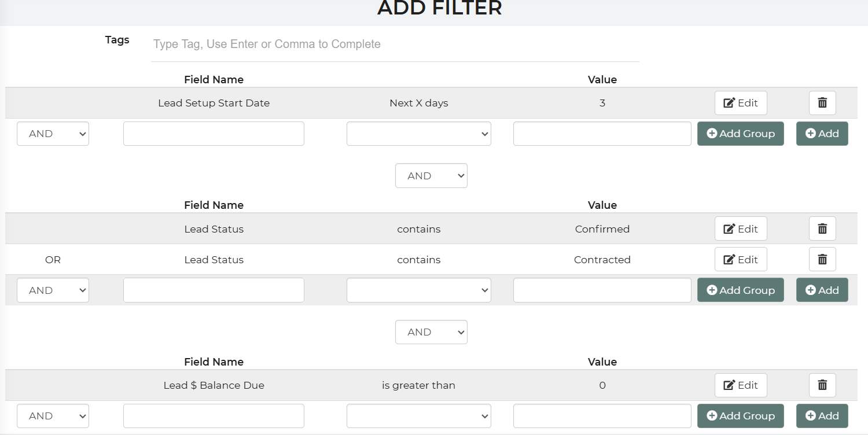Open operator dropdown in Balance Due group's new row
The image size is (868, 435).
tap(419, 416)
